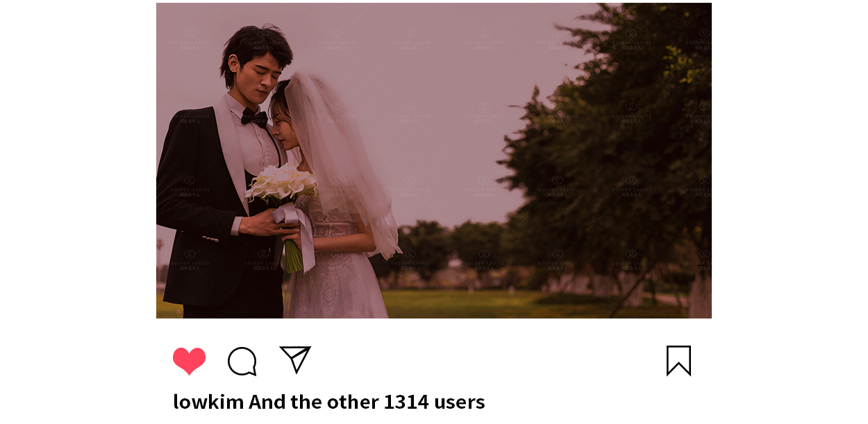
Task: Tap the white-painted tree trunk in photo
Action: pyautogui.click(x=700, y=296)
